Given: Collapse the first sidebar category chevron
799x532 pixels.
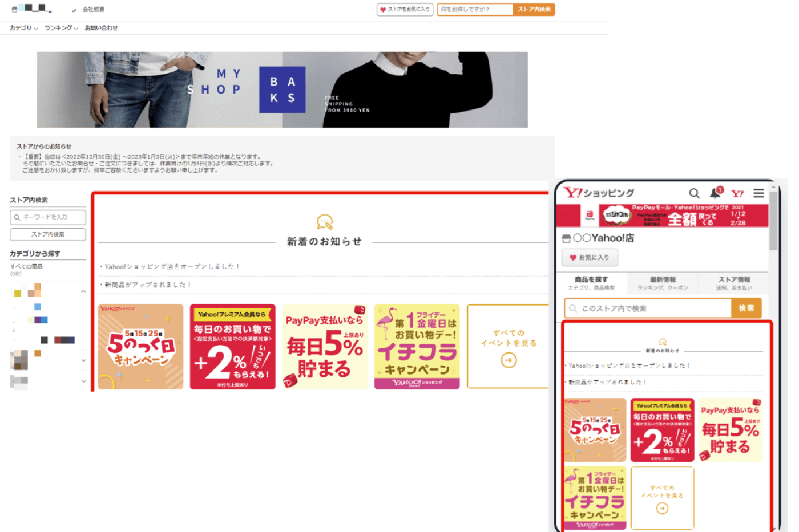Looking at the screenshot, I should click(83, 291).
